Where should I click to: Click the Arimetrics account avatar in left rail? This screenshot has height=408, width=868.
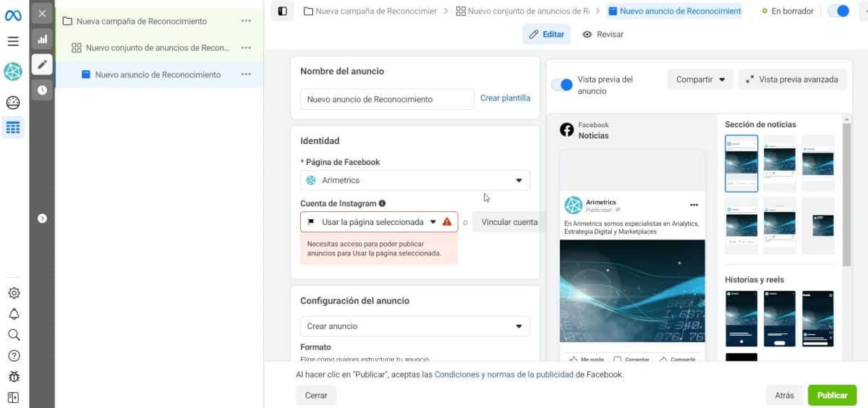(x=13, y=72)
